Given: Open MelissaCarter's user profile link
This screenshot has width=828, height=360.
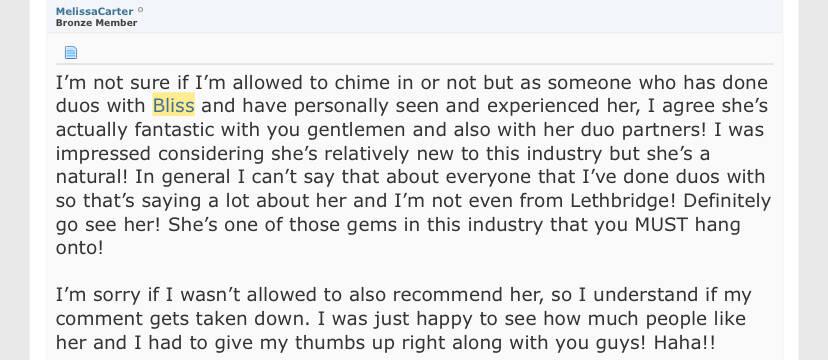Looking at the screenshot, I should pos(95,11).
